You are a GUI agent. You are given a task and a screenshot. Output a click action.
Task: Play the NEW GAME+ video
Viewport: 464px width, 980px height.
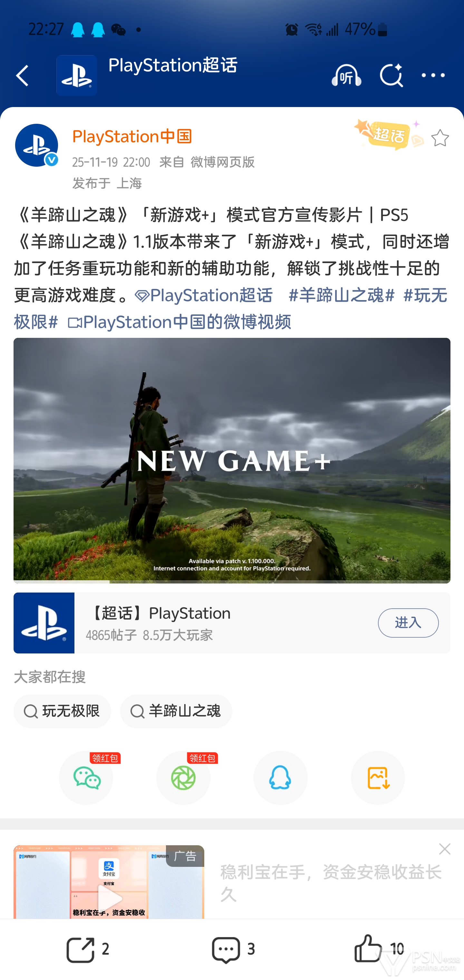pyautogui.click(x=232, y=460)
